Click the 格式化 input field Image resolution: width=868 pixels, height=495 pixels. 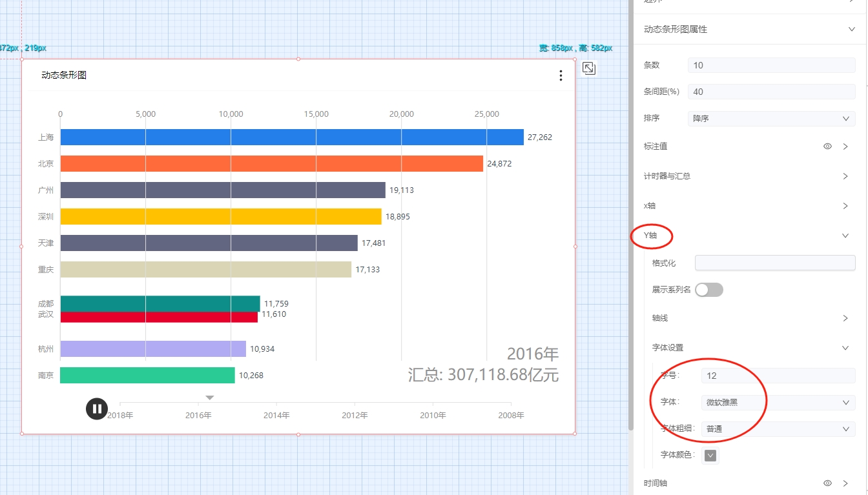[x=774, y=263]
